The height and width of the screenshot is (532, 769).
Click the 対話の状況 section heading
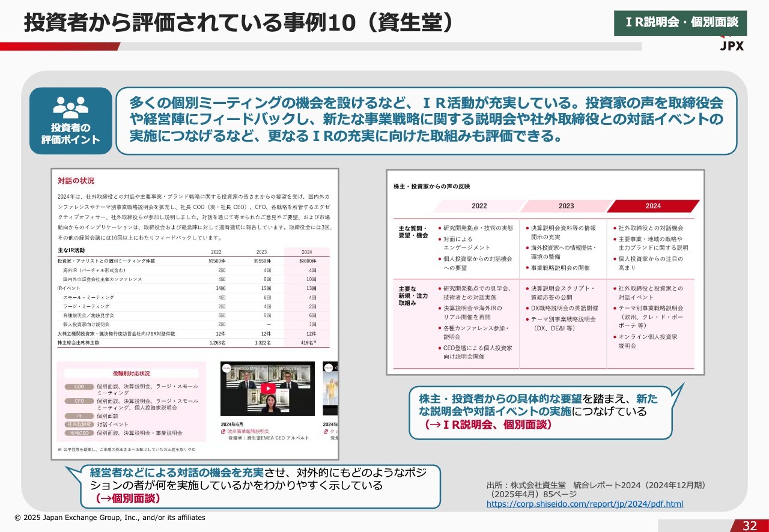tap(76, 181)
